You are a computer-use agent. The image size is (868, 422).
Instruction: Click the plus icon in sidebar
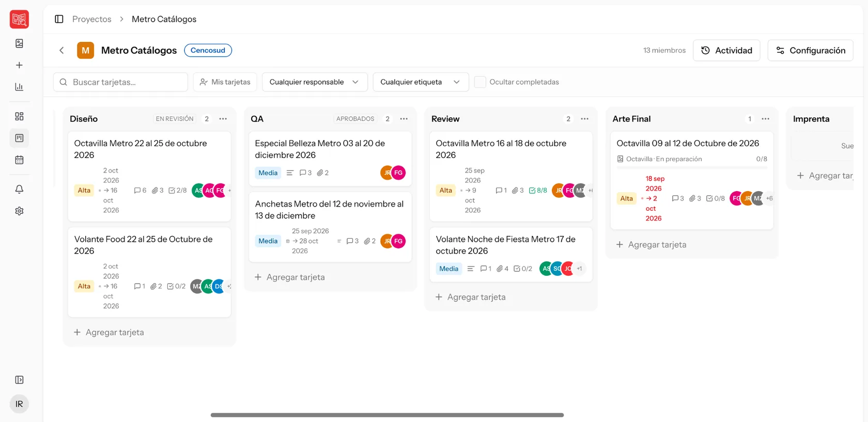[19, 65]
